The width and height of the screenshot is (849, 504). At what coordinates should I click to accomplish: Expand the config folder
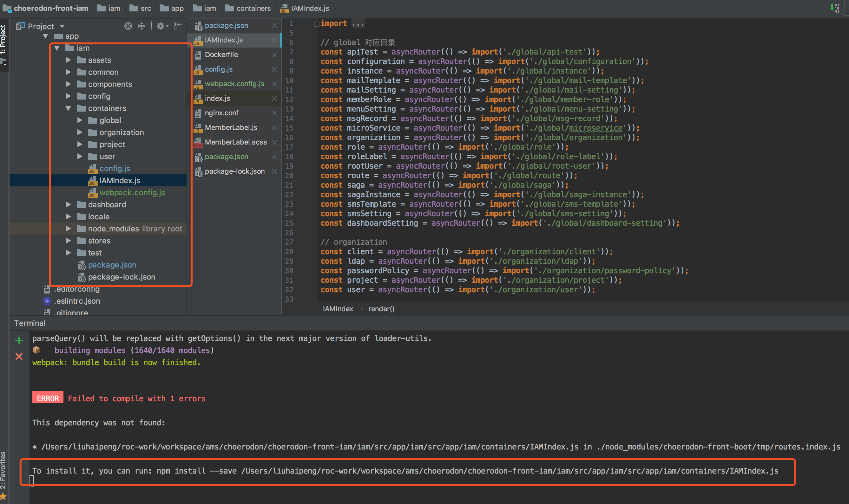68,96
